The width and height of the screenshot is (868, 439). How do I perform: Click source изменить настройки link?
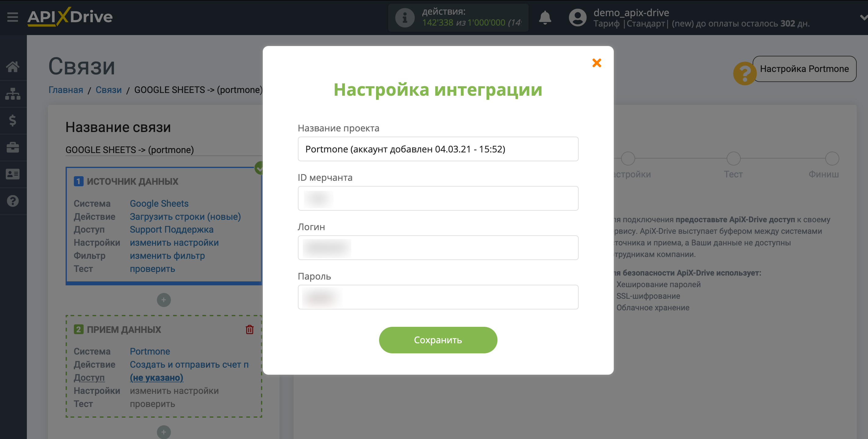click(174, 242)
